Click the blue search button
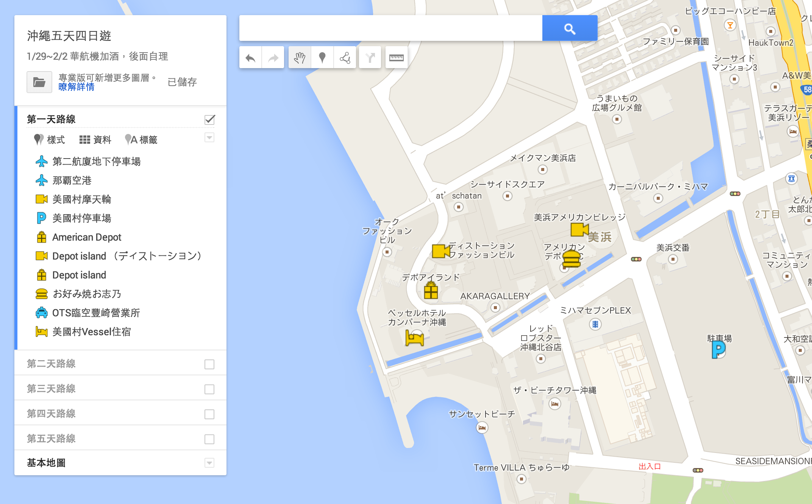This screenshot has width=812, height=504. click(x=570, y=28)
